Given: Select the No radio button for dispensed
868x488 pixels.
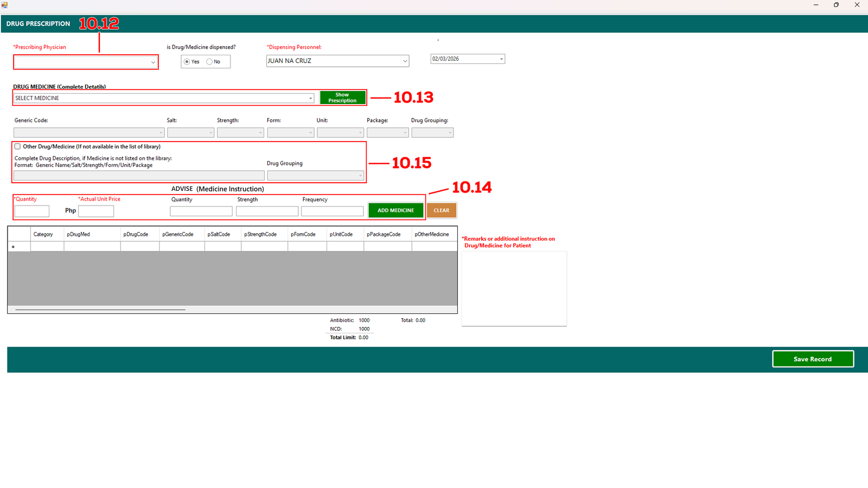Looking at the screenshot, I should point(209,62).
